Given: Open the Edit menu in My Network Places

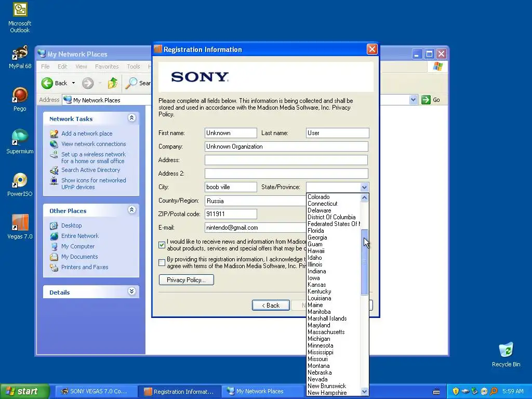Looking at the screenshot, I should [62, 66].
